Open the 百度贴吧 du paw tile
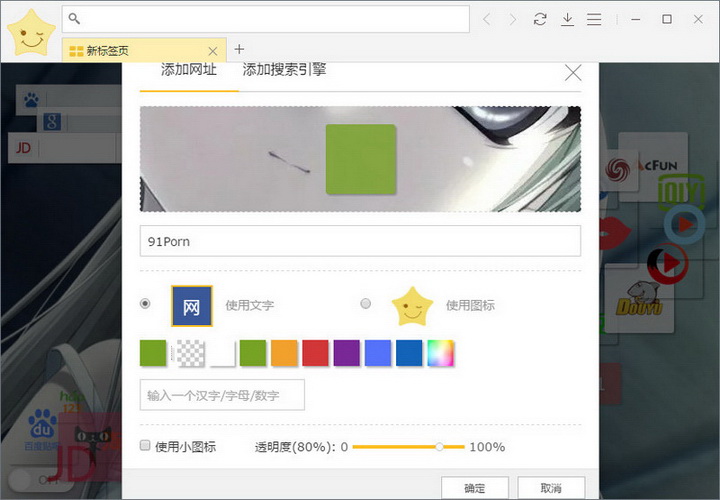The height and width of the screenshot is (500, 720). (41, 428)
